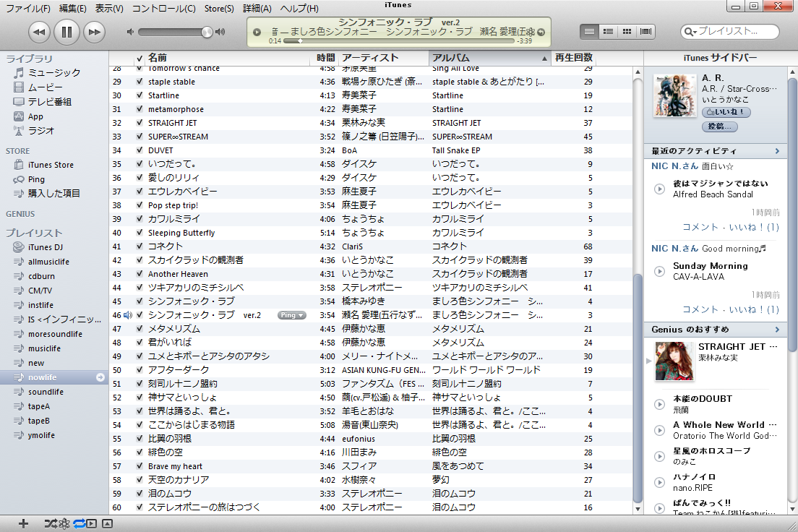The width and height of the screenshot is (798, 532).
Task: Open コントロール(C) menu
Action: click(164, 9)
